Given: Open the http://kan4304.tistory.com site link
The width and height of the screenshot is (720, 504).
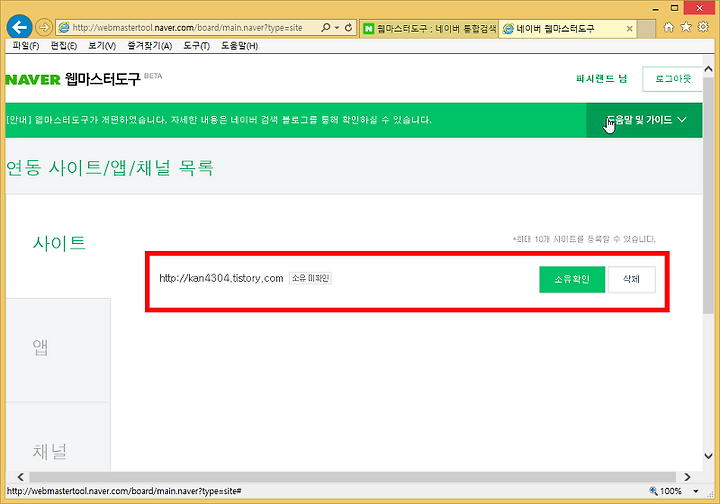Looking at the screenshot, I should (x=221, y=278).
